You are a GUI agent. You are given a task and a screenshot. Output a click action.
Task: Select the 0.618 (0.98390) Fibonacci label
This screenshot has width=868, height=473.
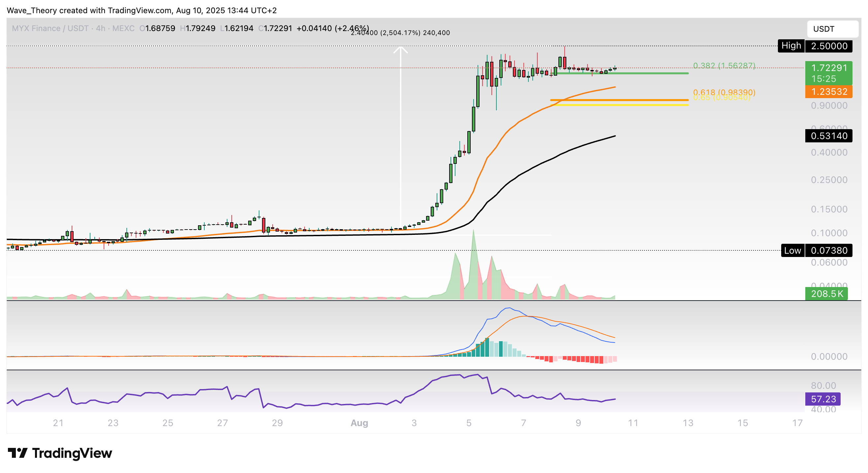724,92
